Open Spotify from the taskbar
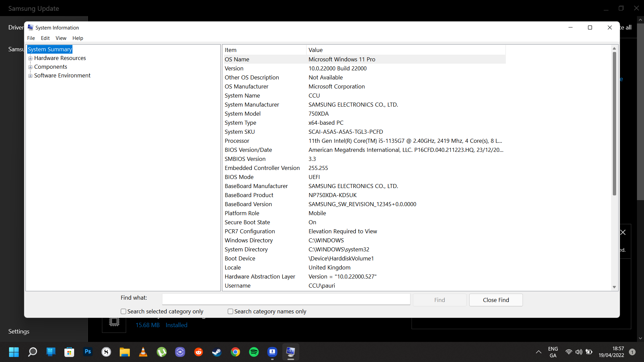The height and width of the screenshot is (362, 644). [254, 352]
